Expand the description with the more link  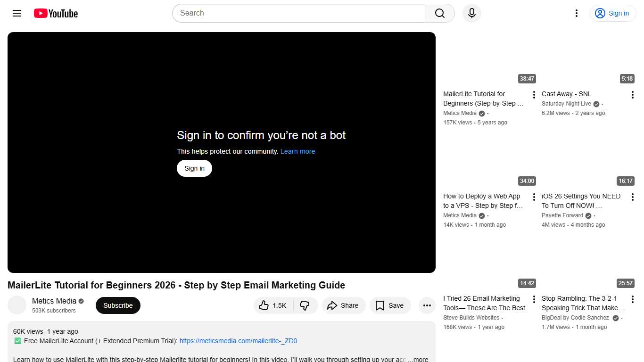(x=420, y=359)
